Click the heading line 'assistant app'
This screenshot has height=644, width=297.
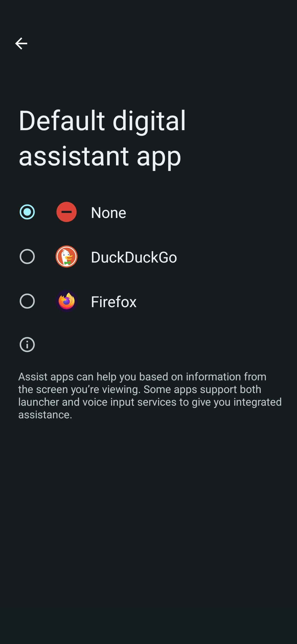click(100, 156)
